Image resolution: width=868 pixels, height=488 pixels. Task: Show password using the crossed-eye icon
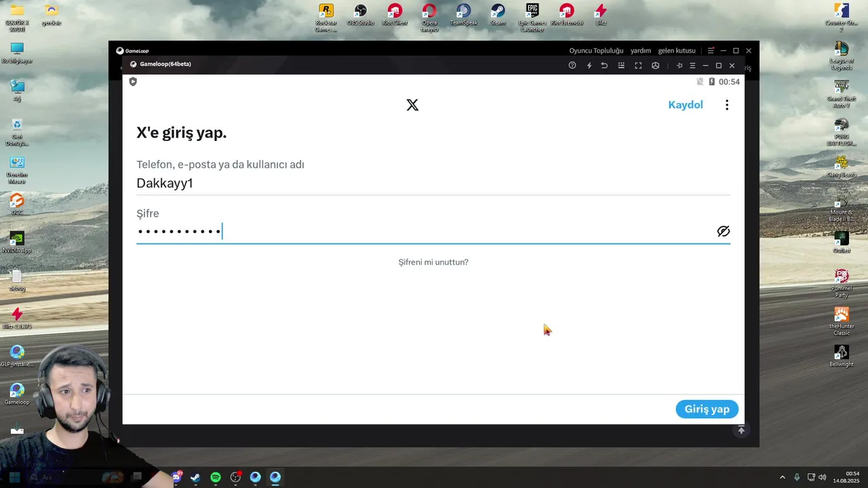click(724, 231)
